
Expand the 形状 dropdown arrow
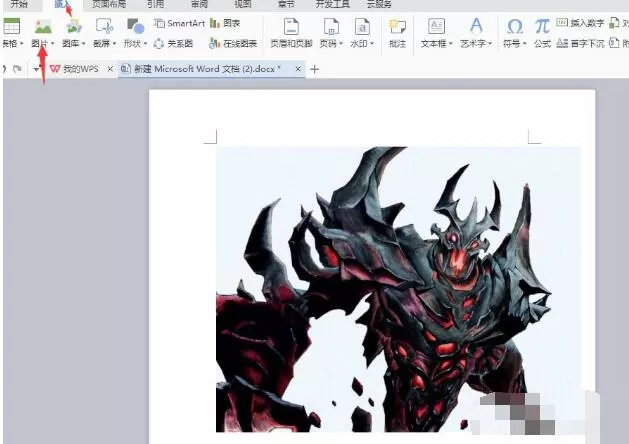pos(145,43)
